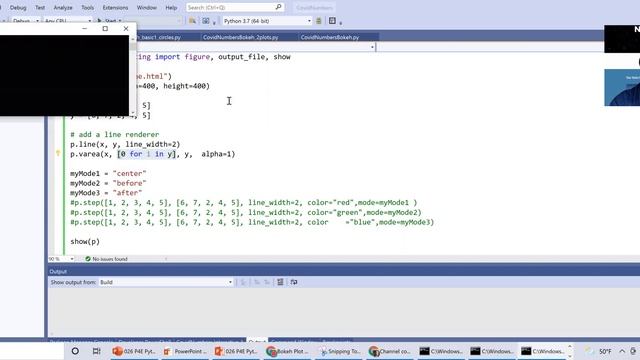The height and width of the screenshot is (360, 640).
Task: Click the No issues found indicator
Action: (x=106, y=259)
